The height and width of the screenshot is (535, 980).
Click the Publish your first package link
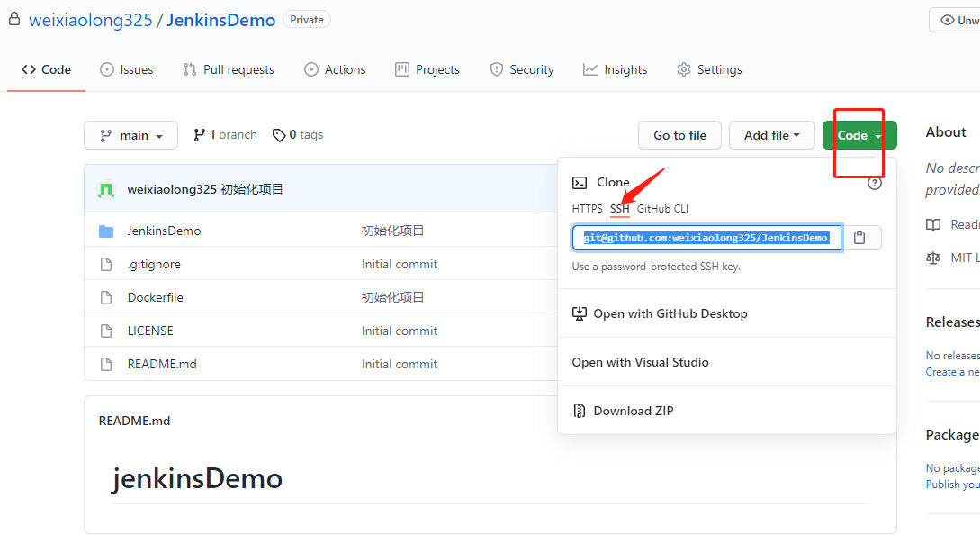coord(952,485)
